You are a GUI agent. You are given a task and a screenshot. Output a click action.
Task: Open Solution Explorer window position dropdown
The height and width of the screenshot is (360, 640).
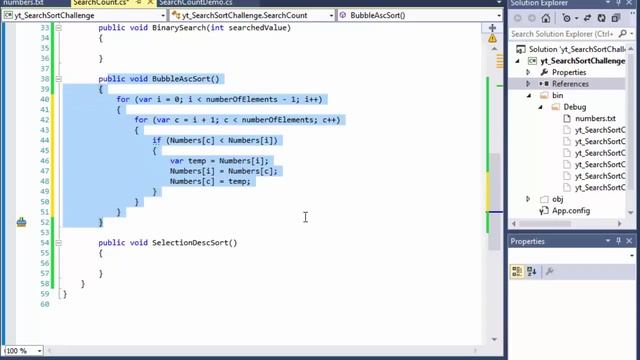(608, 3)
